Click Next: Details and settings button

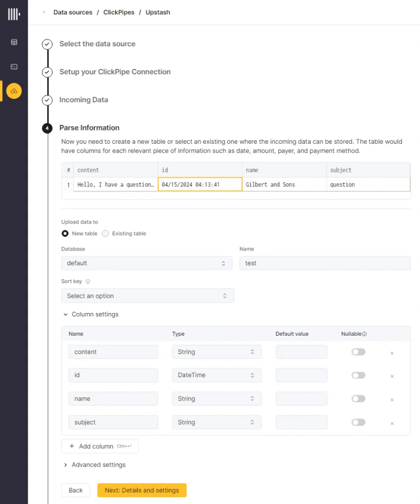[x=142, y=490]
